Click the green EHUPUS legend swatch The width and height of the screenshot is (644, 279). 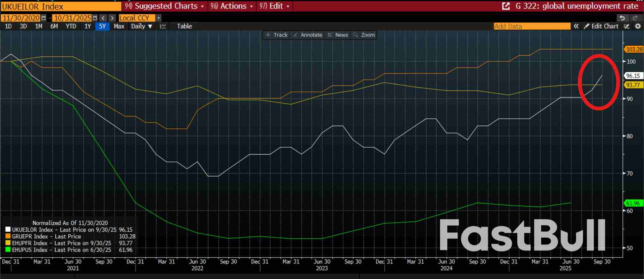tap(8, 250)
